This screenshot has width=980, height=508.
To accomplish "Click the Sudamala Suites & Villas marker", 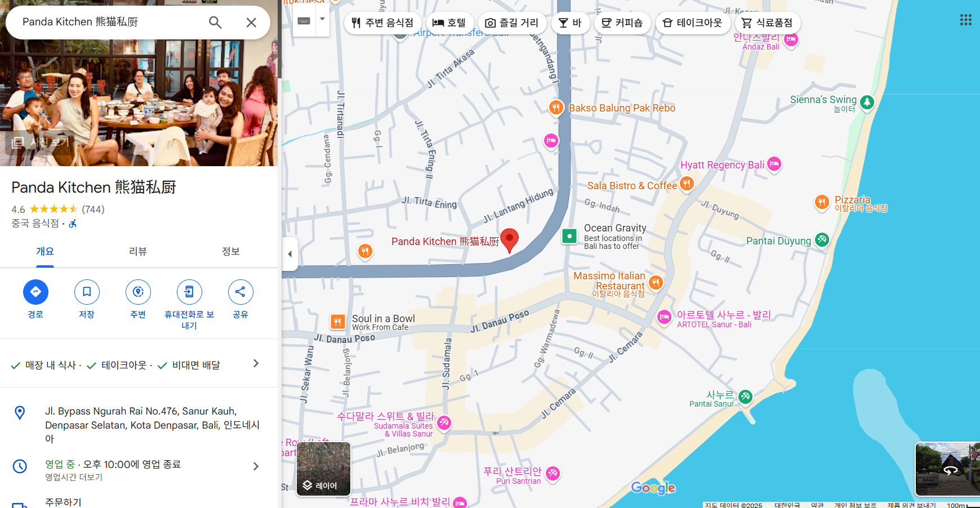I will point(444,422).
